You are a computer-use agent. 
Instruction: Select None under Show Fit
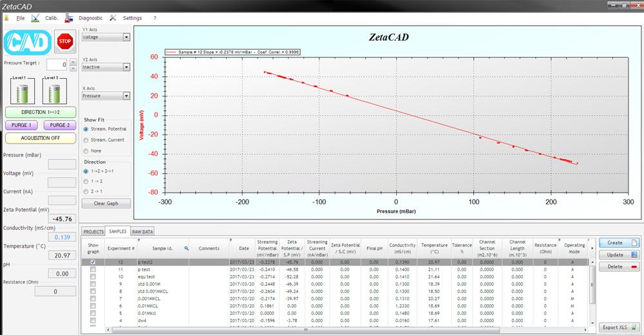coord(86,151)
